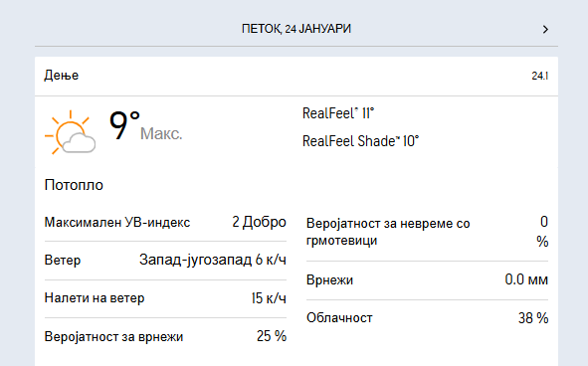Open the Дење day forecast card header

296,77
